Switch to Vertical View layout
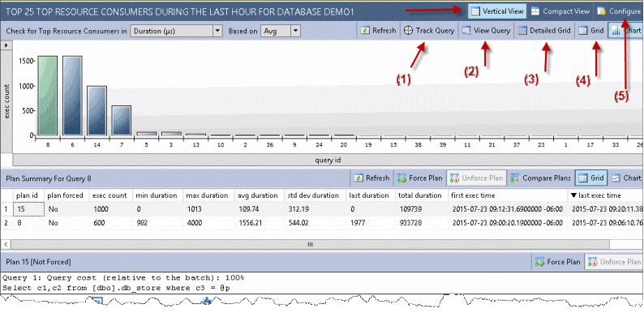The height and width of the screenshot is (313, 644). click(x=497, y=11)
